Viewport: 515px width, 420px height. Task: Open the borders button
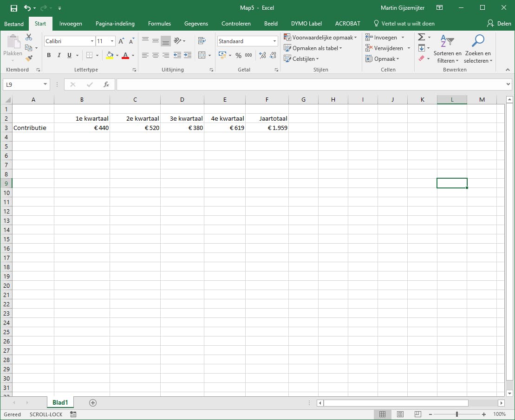(89, 55)
